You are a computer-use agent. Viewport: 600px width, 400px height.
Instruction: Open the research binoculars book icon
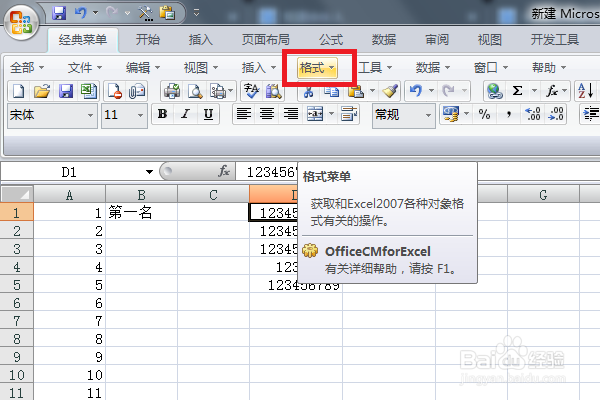click(x=274, y=91)
